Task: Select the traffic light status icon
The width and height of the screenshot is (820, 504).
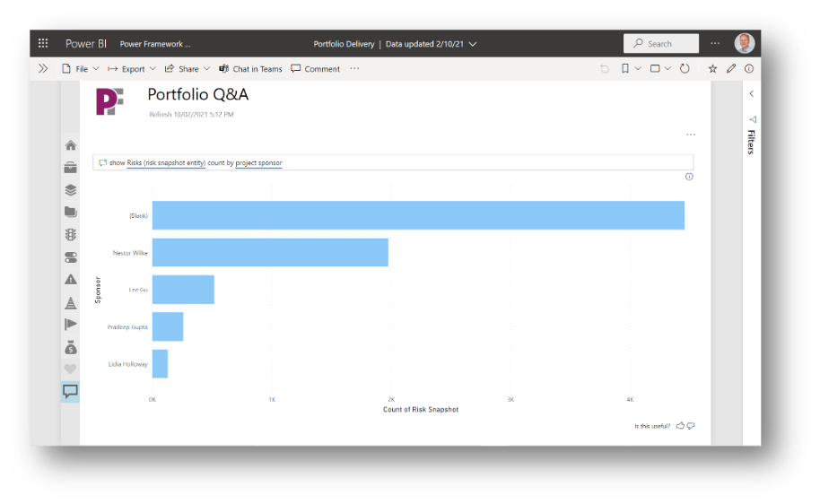Action: coord(70,235)
